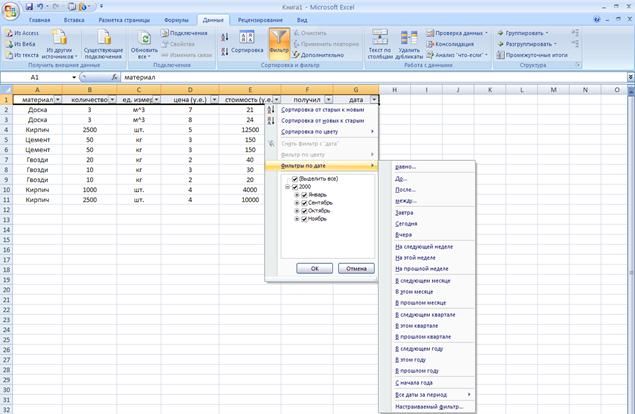
Task: Click the formula bar containing материал
Action: click(x=373, y=77)
